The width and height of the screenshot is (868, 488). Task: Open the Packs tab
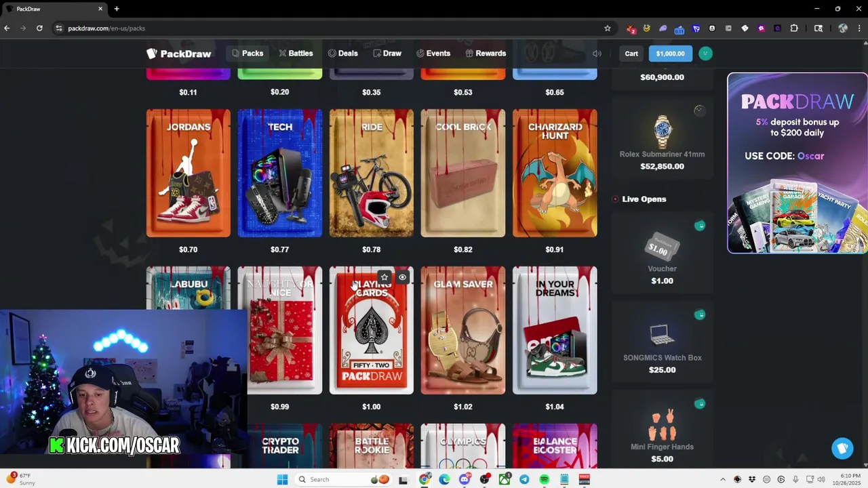[248, 54]
